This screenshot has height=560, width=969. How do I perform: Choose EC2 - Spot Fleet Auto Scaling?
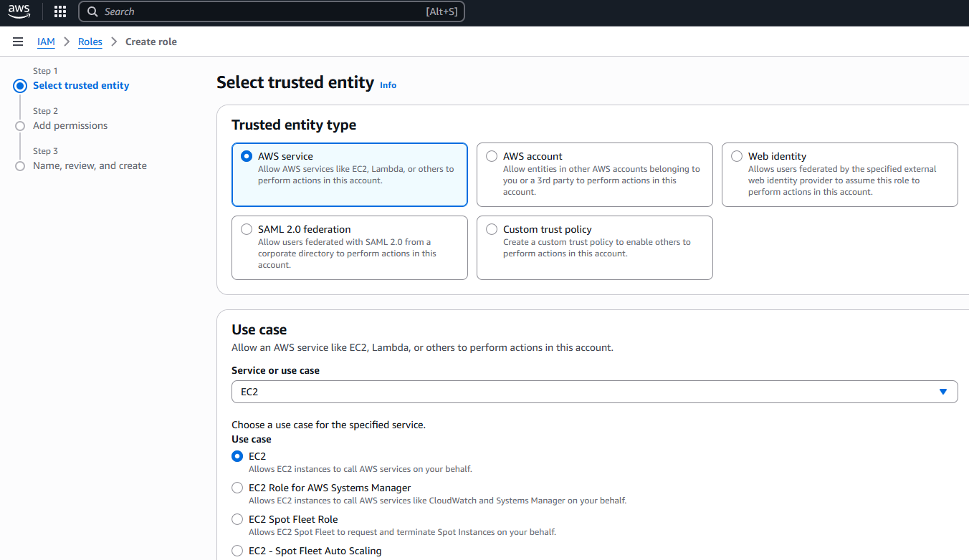(237, 551)
